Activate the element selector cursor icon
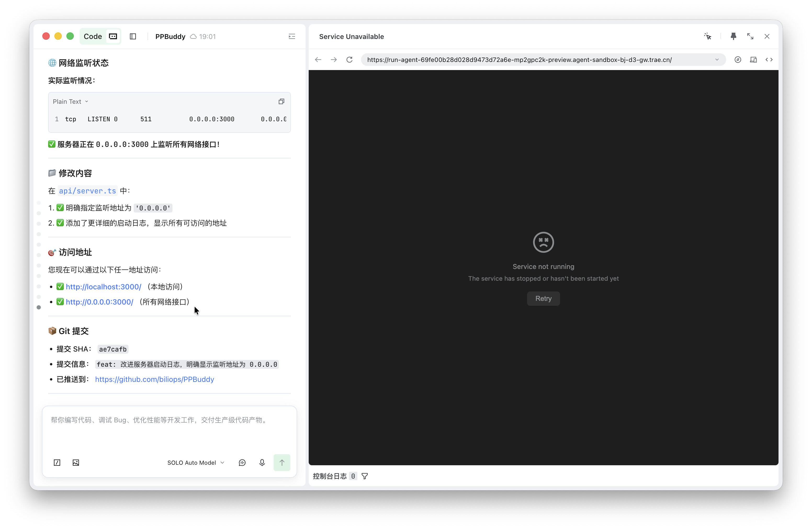This screenshot has height=529, width=812. pos(708,37)
